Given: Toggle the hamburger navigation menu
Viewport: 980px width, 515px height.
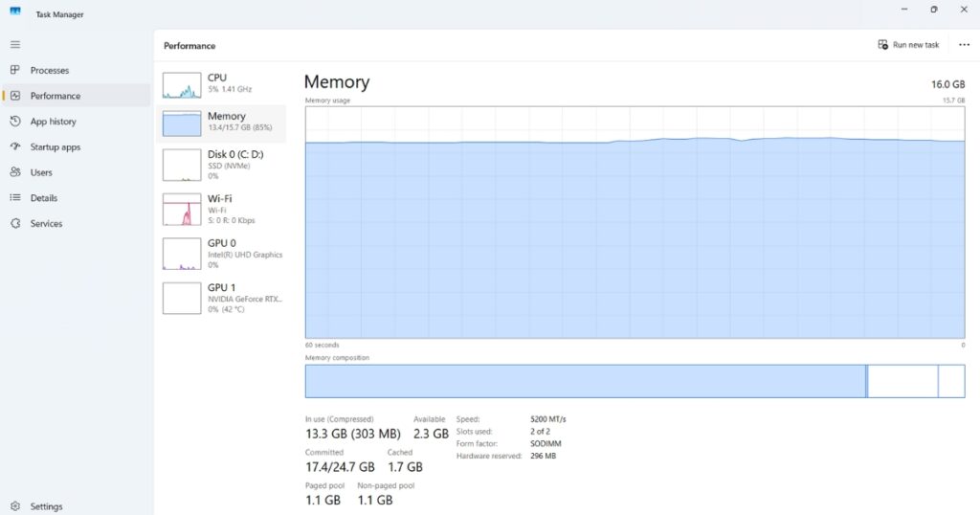Looking at the screenshot, I should pyautogui.click(x=14, y=44).
